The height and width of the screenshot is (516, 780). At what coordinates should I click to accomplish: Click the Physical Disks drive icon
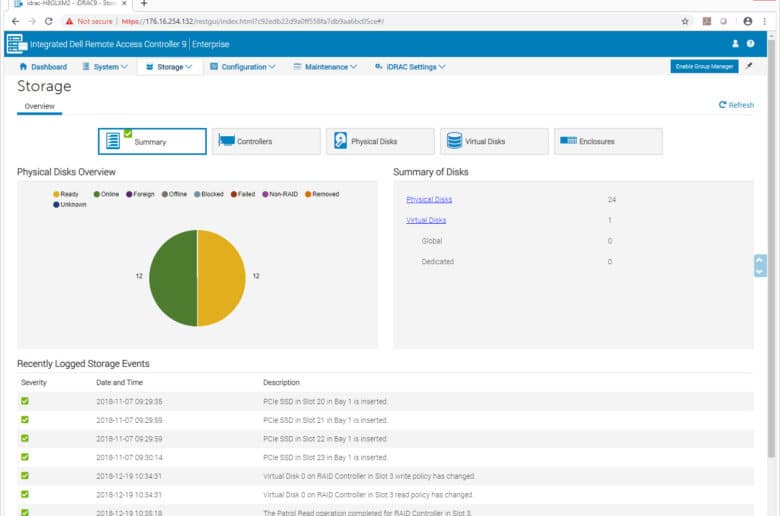[340, 140]
